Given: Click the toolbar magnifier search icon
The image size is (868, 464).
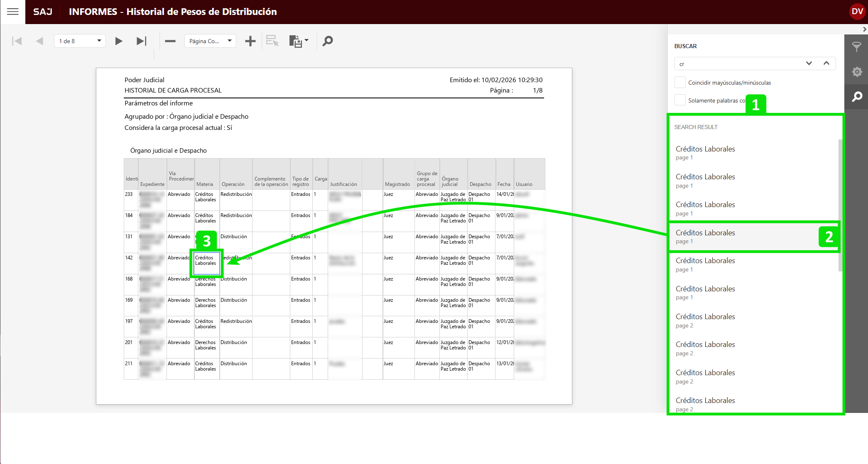Looking at the screenshot, I should point(328,41).
